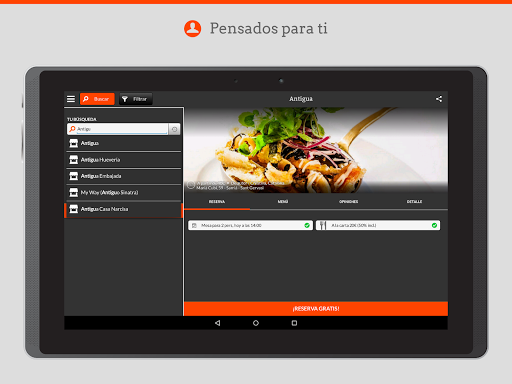This screenshot has width=512, height=384.
Task: Select the Antigua Huevería result
Action: coord(124,160)
